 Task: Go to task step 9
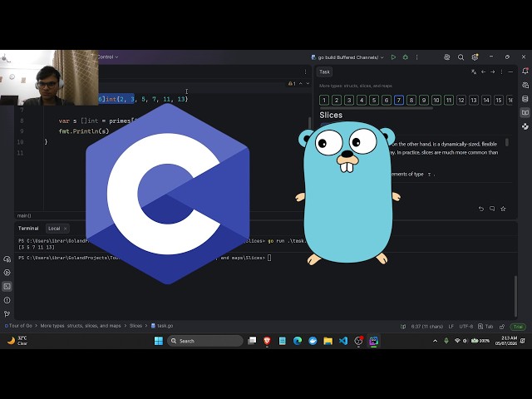pos(424,100)
